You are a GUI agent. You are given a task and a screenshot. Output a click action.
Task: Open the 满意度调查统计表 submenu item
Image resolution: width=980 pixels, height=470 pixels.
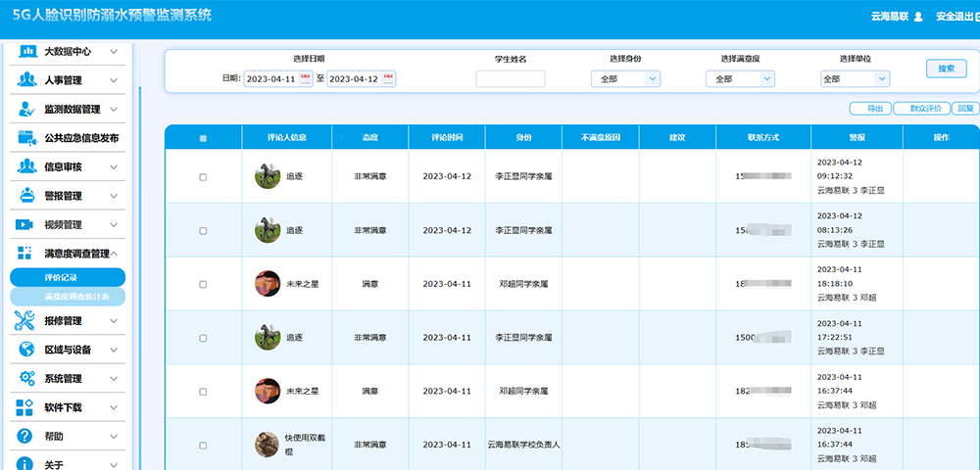[67, 297]
